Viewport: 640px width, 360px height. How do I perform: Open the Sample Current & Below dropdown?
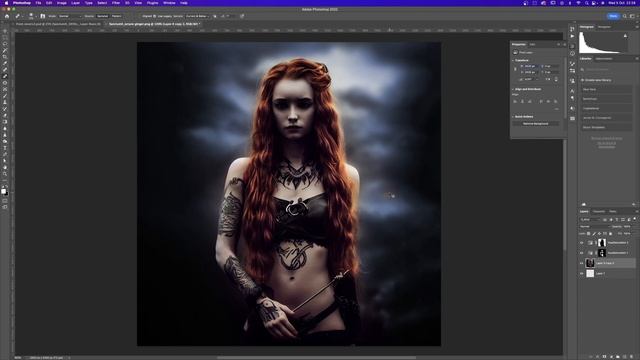(197, 16)
